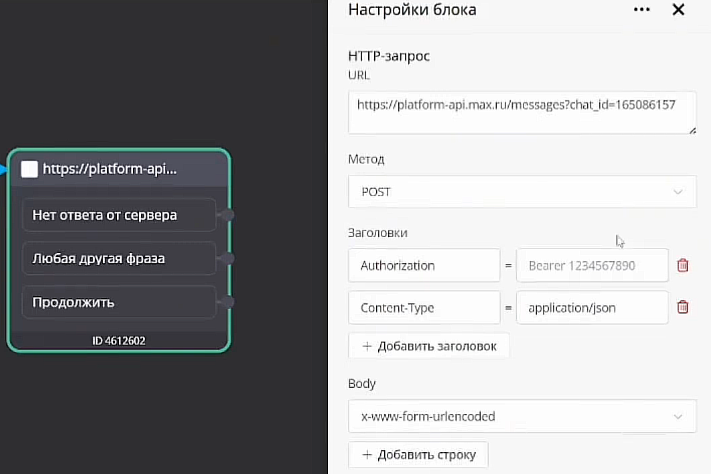The width and height of the screenshot is (711, 474).
Task: Delete the Authorization header row
Action: coord(683,265)
